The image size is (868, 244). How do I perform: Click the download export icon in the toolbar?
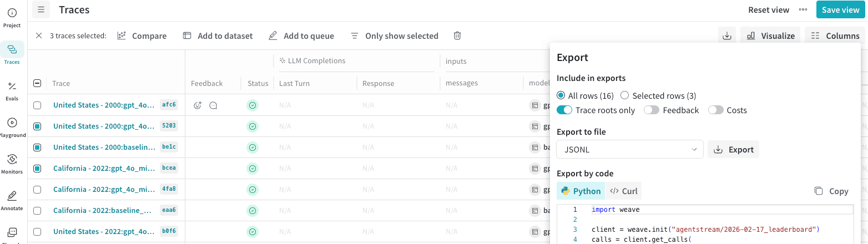pyautogui.click(x=726, y=35)
